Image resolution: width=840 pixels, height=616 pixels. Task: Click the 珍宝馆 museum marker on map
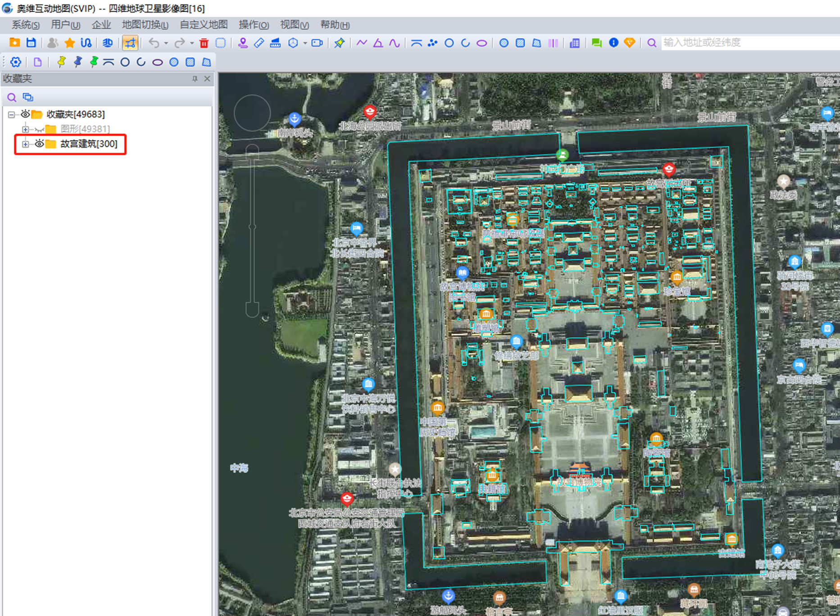(x=677, y=277)
